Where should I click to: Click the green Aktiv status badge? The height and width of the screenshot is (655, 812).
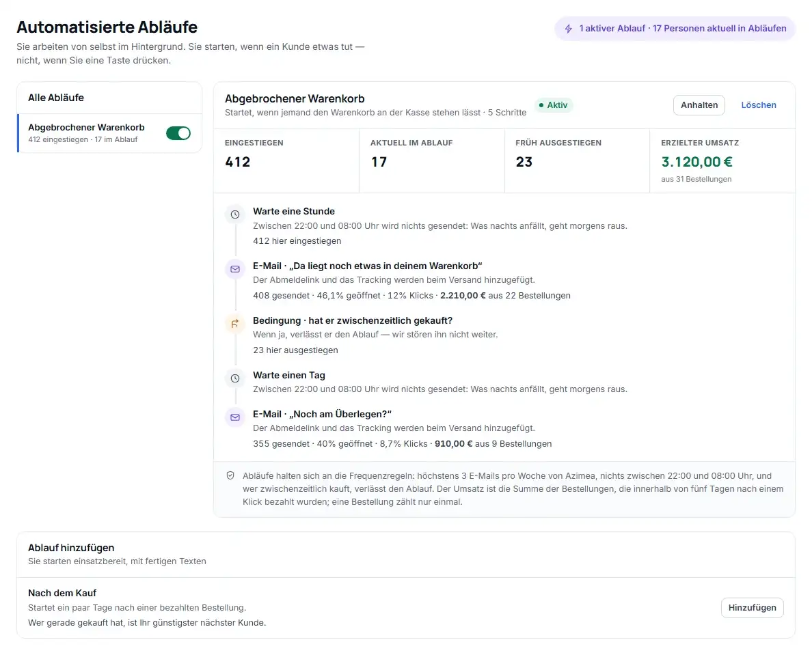coord(553,105)
